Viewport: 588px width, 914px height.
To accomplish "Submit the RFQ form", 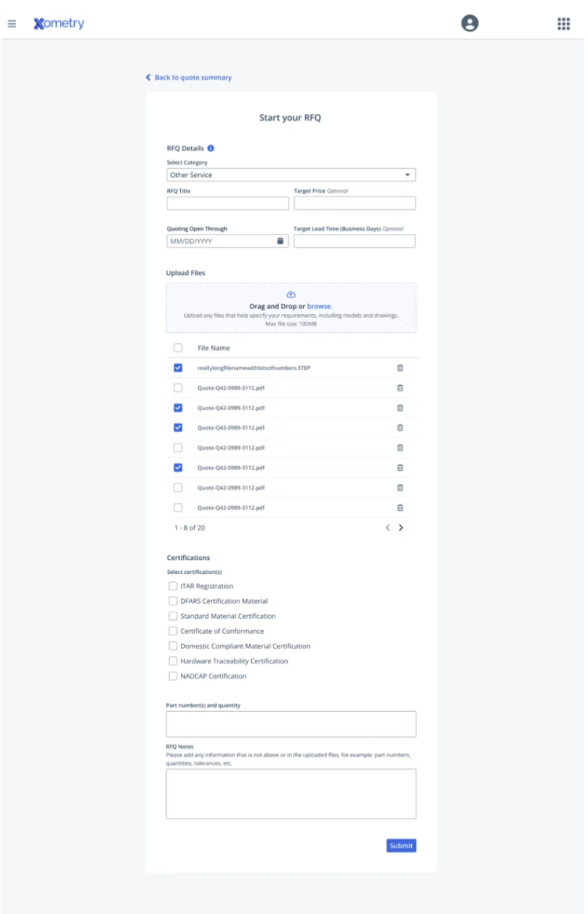I will tap(401, 846).
